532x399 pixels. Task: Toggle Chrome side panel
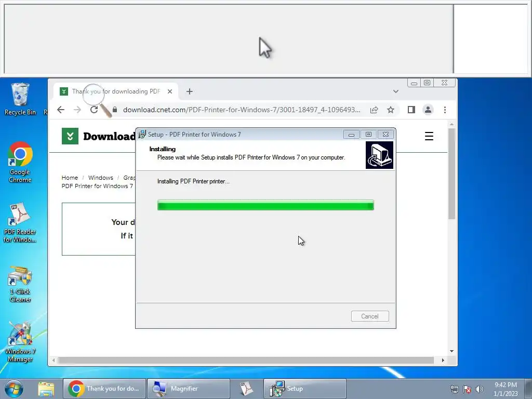(x=411, y=110)
